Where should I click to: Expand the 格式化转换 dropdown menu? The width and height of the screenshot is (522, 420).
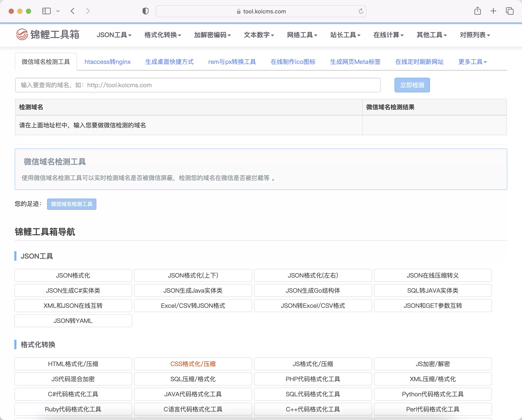point(162,35)
